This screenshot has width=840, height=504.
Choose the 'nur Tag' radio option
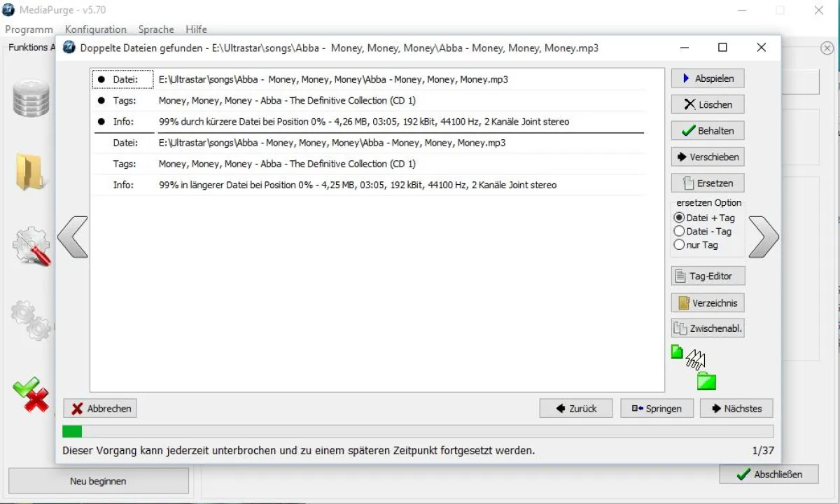(x=678, y=245)
